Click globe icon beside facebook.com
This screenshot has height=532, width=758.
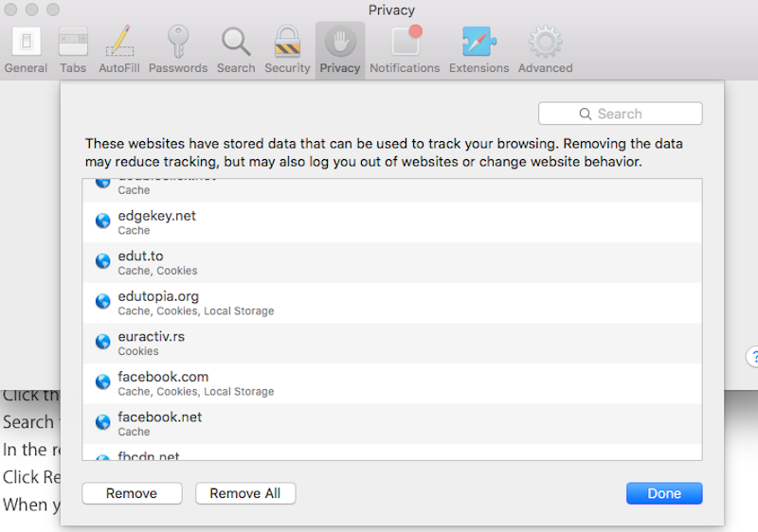pyautogui.click(x=102, y=381)
